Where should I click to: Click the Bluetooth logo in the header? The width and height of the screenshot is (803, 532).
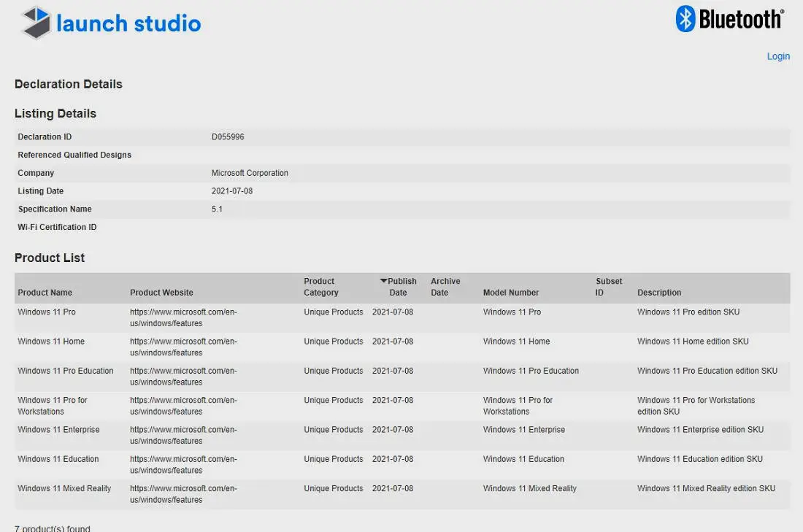point(730,20)
